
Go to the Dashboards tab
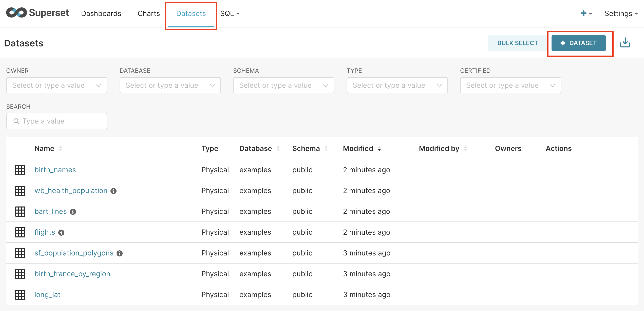pos(101,13)
